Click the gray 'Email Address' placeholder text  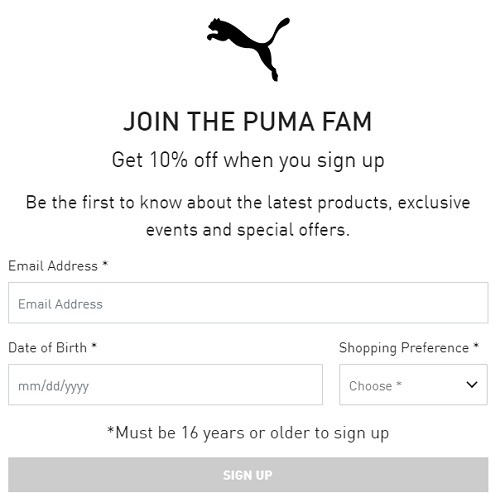(x=60, y=304)
